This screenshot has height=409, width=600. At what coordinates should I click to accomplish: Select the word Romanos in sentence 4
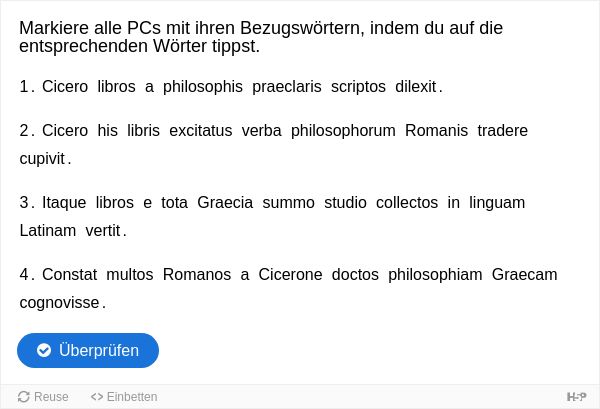(x=197, y=274)
